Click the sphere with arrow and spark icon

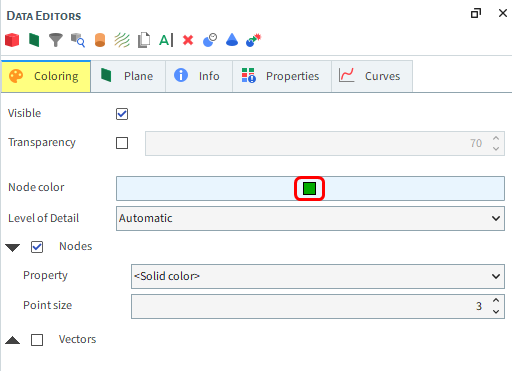253,40
